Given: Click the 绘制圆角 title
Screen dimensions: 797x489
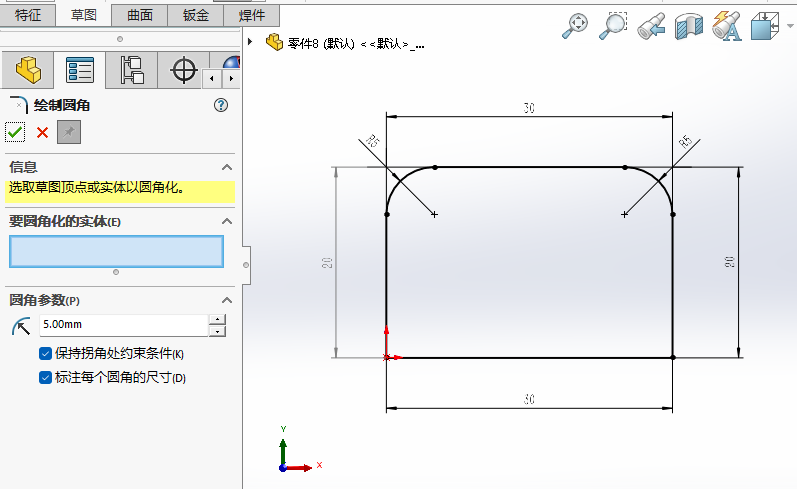Looking at the screenshot, I should 62,105.
